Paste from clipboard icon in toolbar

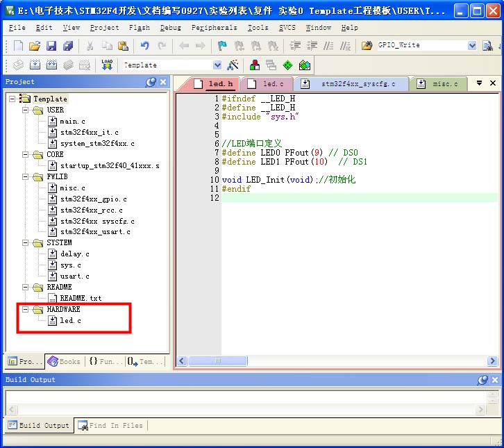(x=123, y=46)
